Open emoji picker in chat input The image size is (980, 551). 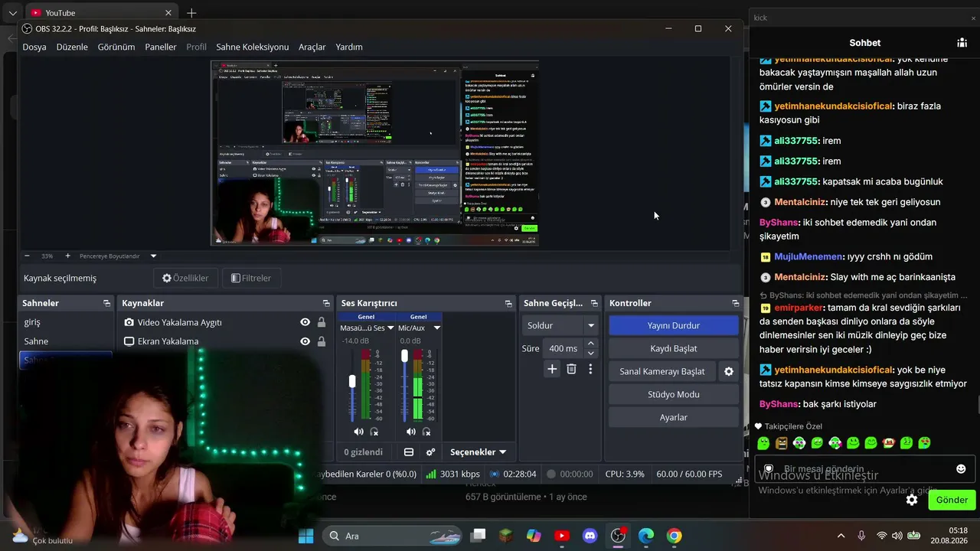pyautogui.click(x=961, y=468)
